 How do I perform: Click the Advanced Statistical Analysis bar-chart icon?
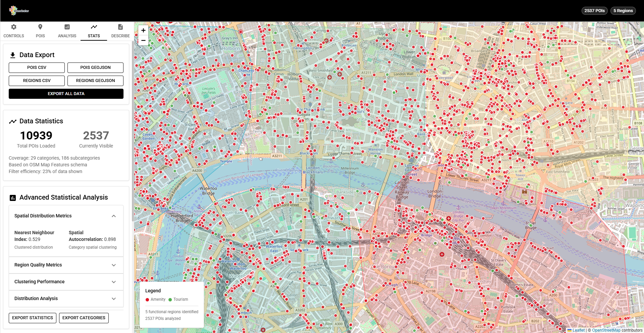[x=12, y=198]
